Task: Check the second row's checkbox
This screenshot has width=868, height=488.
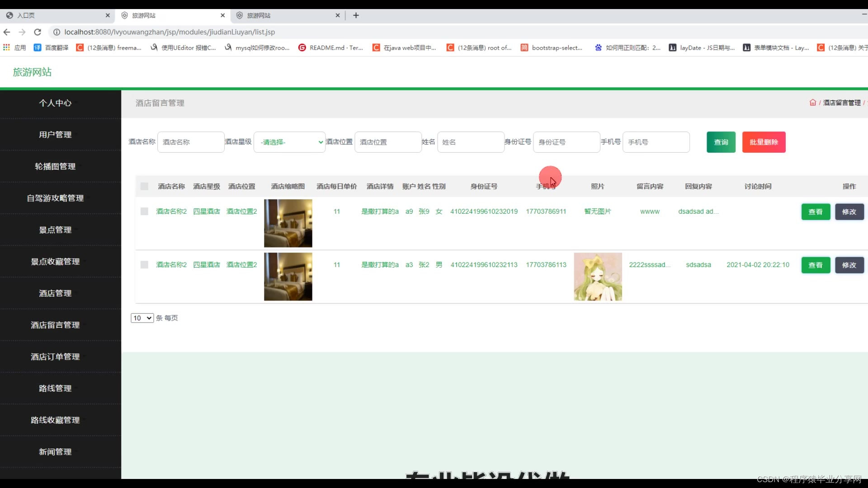Action: 144,264
